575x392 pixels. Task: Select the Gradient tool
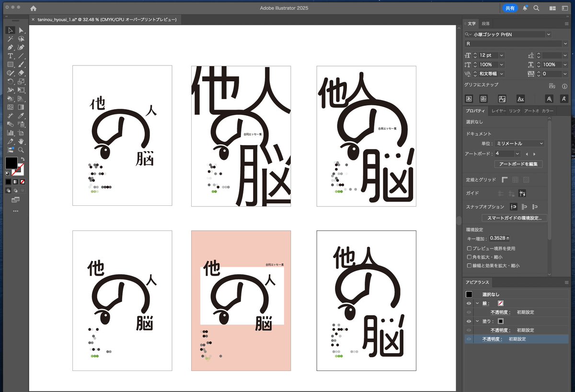tap(22, 107)
